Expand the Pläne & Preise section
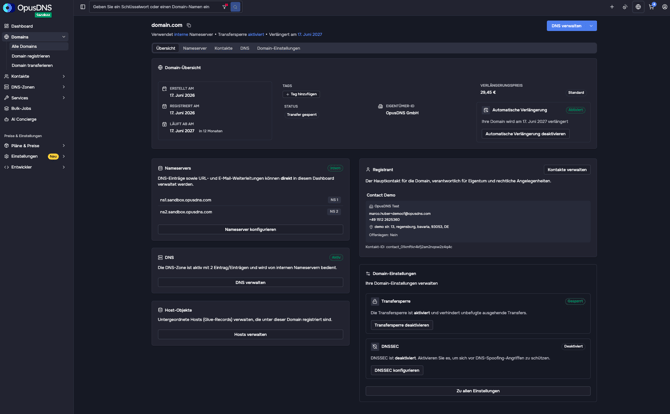The width and height of the screenshot is (670, 414). pyautogui.click(x=64, y=146)
